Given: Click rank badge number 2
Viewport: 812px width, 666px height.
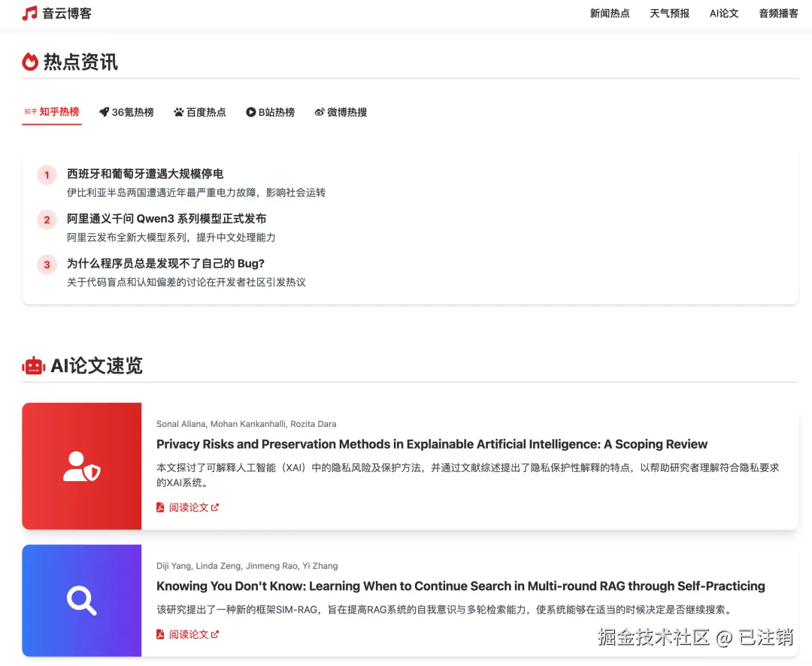Looking at the screenshot, I should pos(47,220).
